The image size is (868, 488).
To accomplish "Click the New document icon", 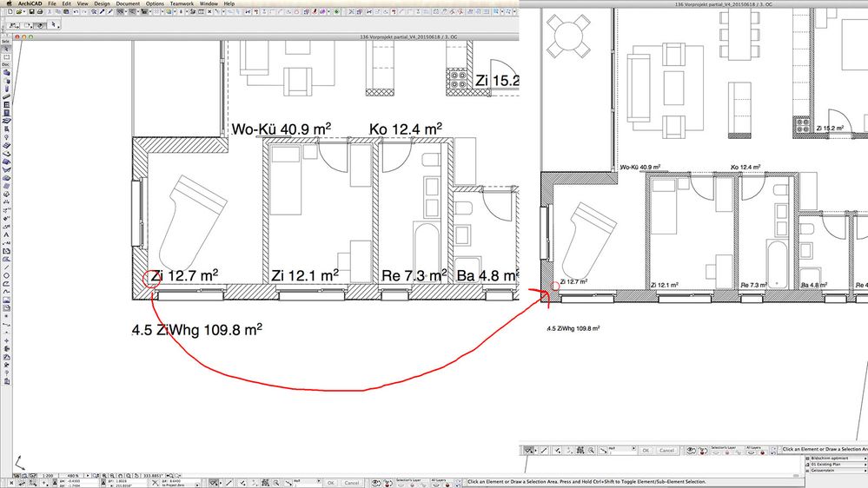I will tap(10, 11).
